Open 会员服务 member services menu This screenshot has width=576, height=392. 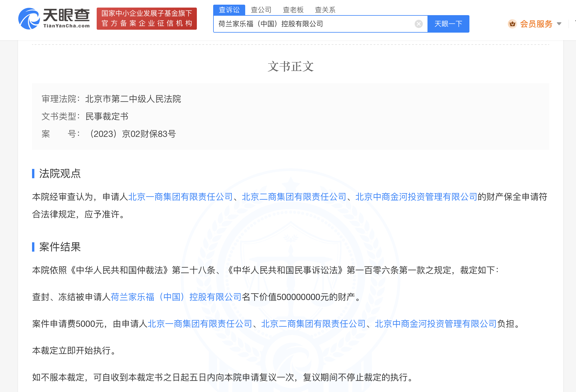pos(536,24)
